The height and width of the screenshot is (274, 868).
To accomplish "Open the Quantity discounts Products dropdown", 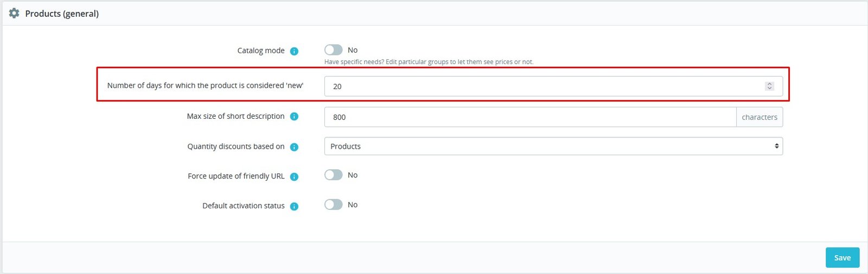I will tap(553, 146).
